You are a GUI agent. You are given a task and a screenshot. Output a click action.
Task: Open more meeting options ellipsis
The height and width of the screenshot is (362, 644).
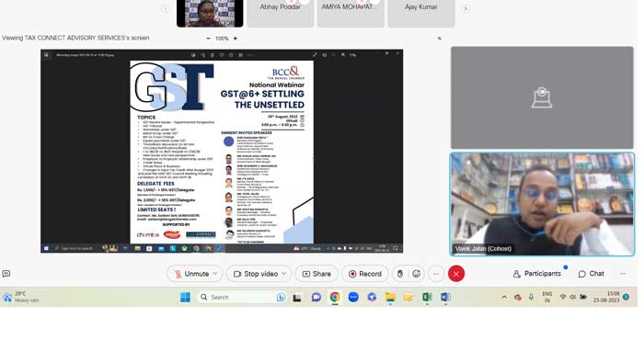click(436, 274)
